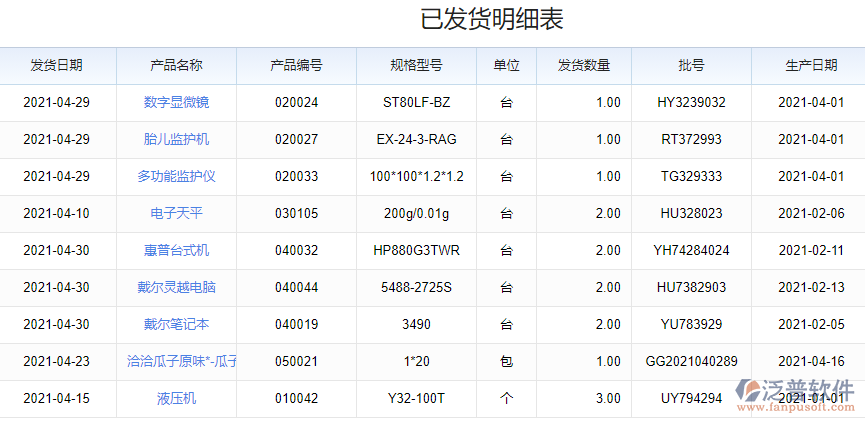Image resolution: width=865 pixels, height=423 pixels.
Task: Select batch number GG2021040289
Action: point(691,361)
